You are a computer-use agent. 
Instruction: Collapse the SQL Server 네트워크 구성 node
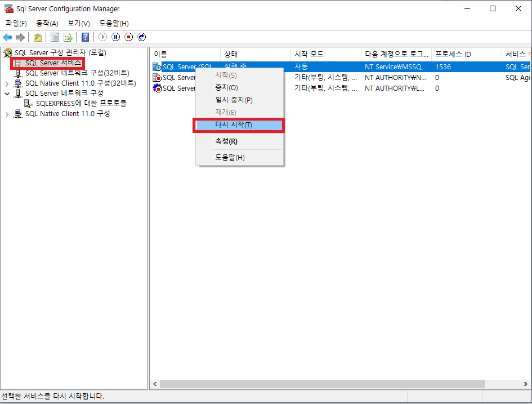click(7, 94)
